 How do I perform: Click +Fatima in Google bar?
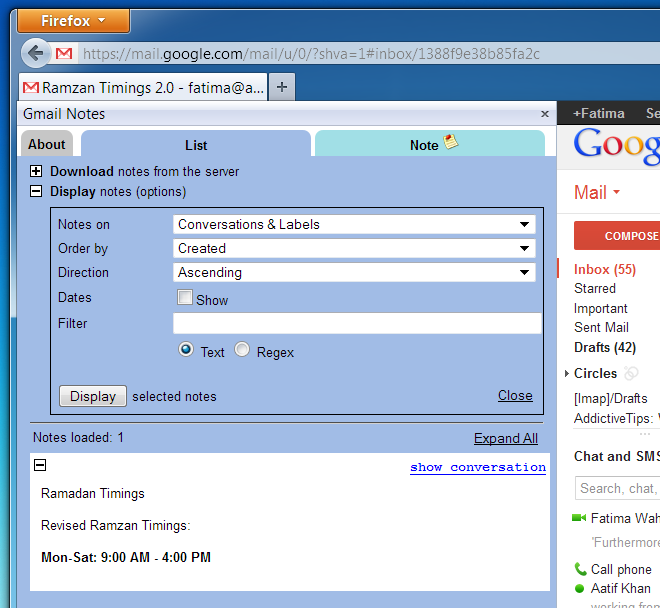click(599, 113)
